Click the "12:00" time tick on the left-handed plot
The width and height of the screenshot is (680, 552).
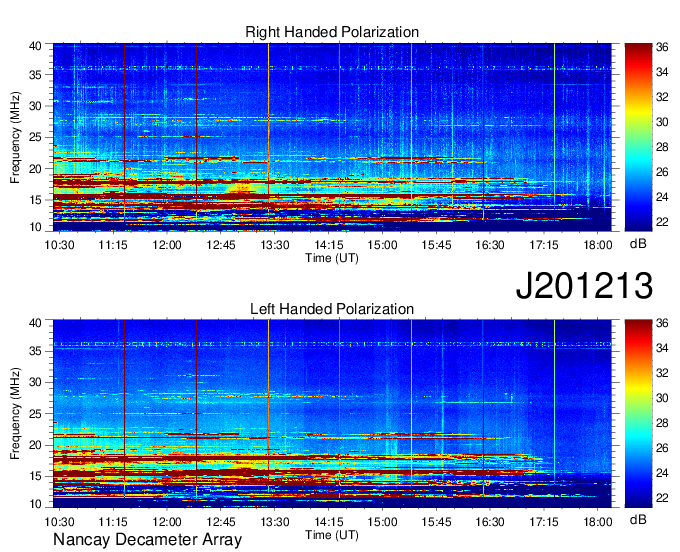[x=167, y=522]
